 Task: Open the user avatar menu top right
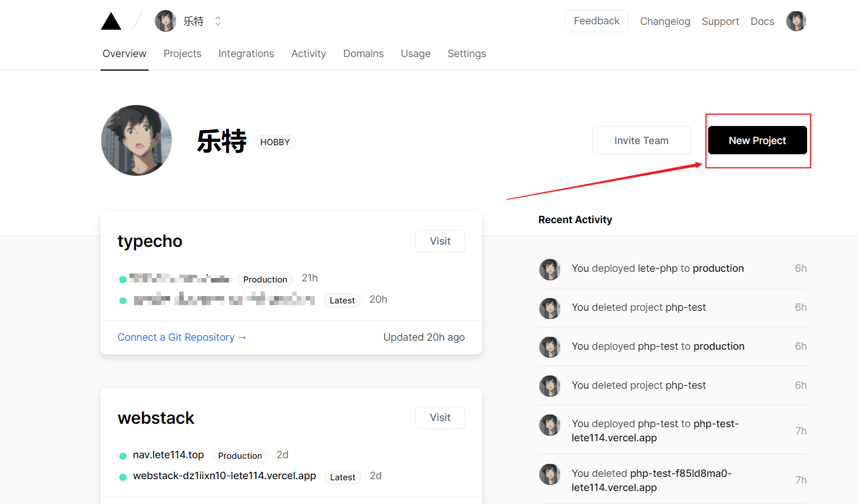(796, 21)
